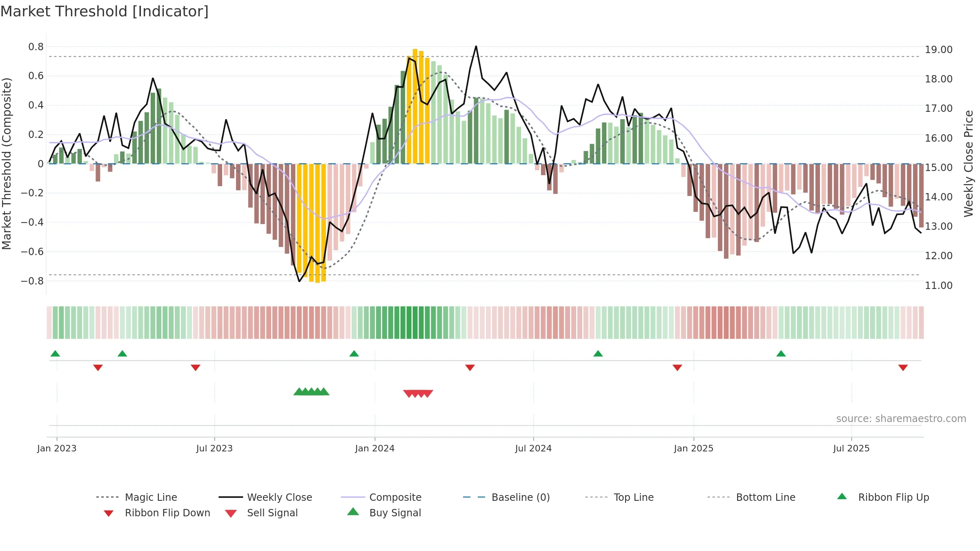Click the cluster of green buy signal triangles
This screenshot has width=980, height=551.
[311, 391]
